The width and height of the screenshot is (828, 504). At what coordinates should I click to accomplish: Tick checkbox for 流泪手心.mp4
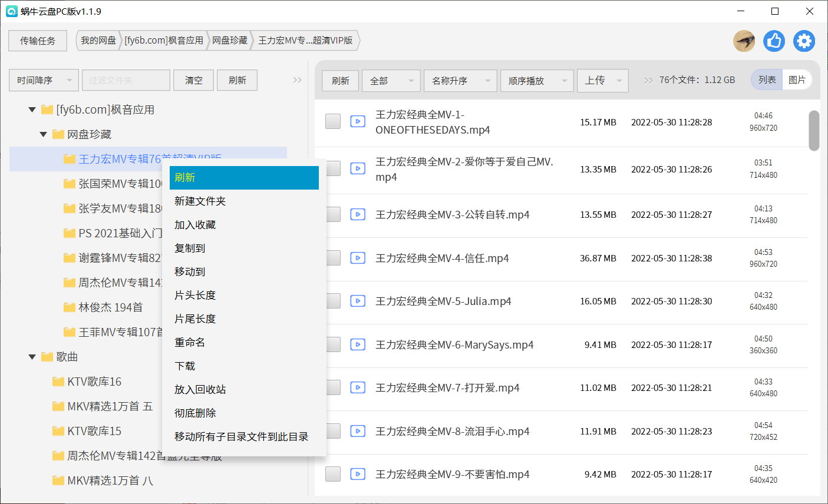pyautogui.click(x=333, y=431)
